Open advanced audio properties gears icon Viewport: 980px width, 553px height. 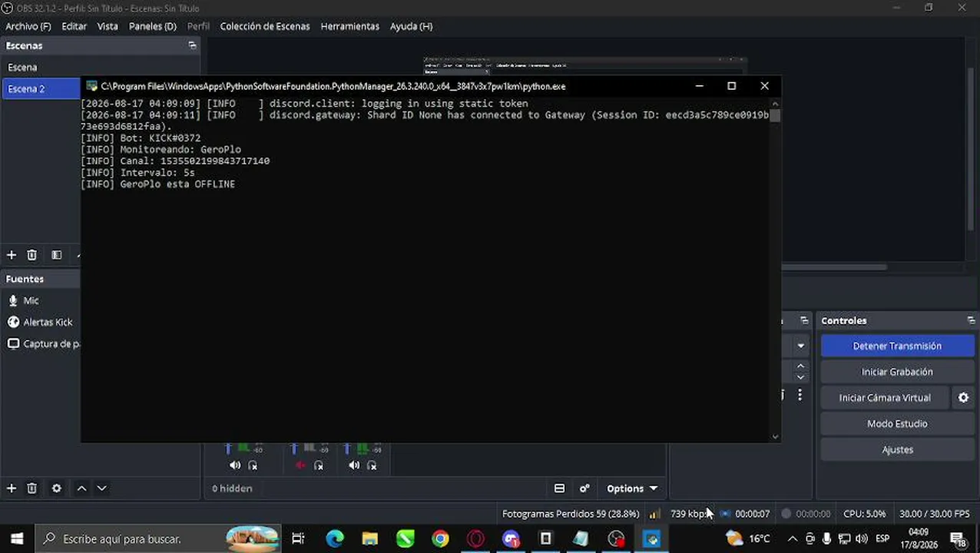pos(584,488)
